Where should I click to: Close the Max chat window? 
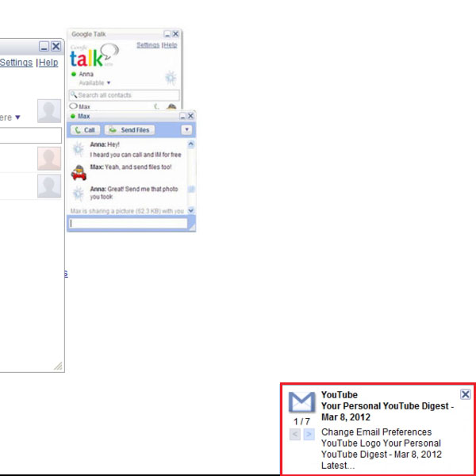pyautogui.click(x=190, y=116)
